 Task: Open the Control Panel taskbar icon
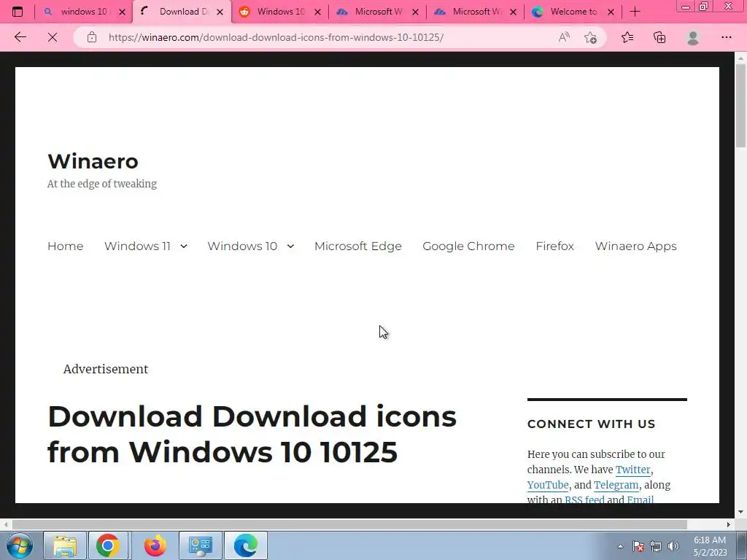click(200, 545)
